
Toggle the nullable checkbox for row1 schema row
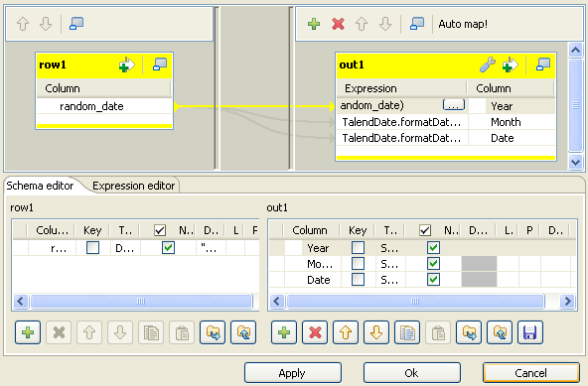click(x=168, y=248)
